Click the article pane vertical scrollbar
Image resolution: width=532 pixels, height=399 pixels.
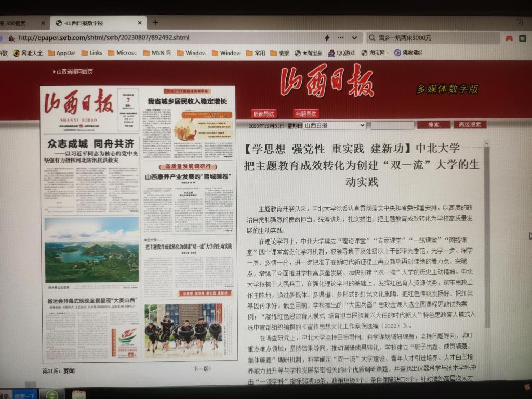pyautogui.click(x=487, y=234)
